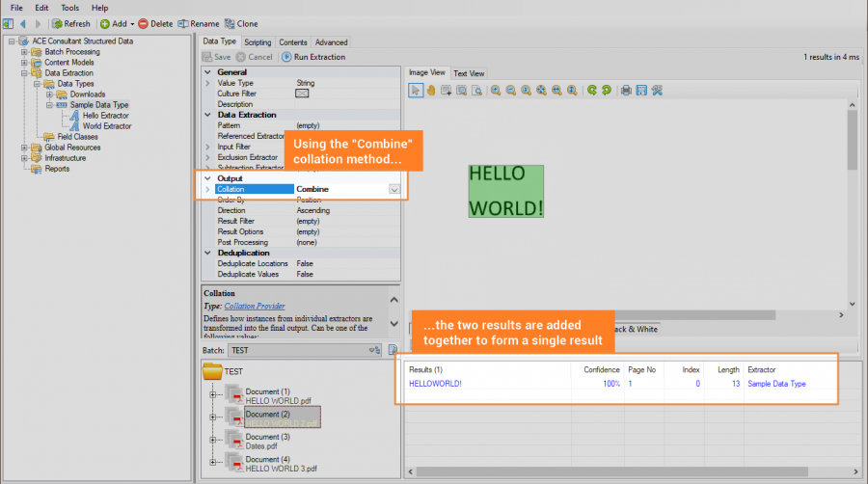Select the pointer tool in Image View

coord(416,90)
